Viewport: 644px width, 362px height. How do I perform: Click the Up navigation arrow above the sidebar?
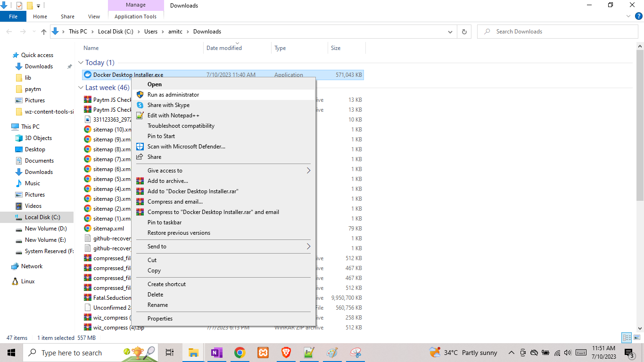coord(43,32)
